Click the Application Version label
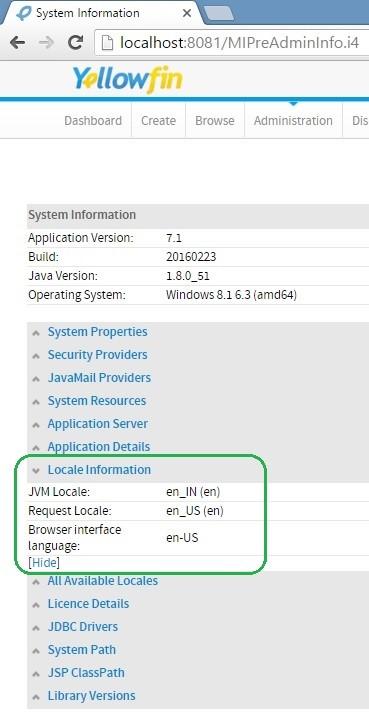Viewport: 369px width, 720px height. [81, 238]
